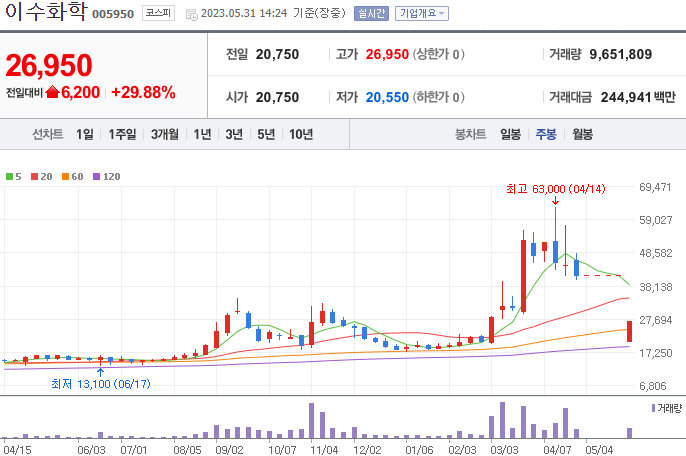This screenshot has width=686, height=456.
Task: Click the purple 120 moving average swatch
Action: (97, 177)
